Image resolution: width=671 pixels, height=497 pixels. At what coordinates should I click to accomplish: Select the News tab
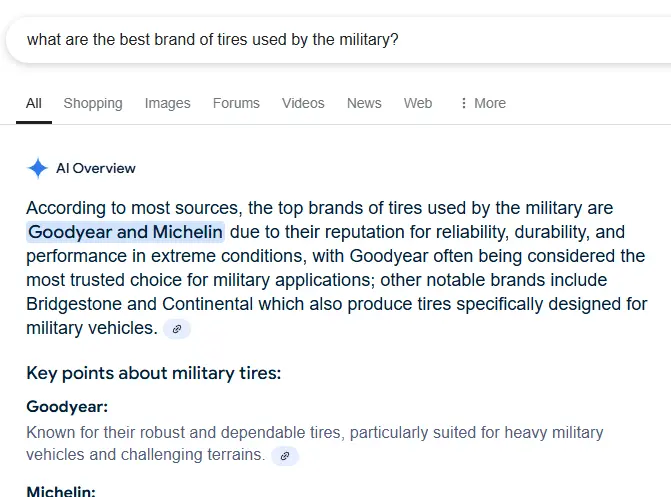(364, 103)
